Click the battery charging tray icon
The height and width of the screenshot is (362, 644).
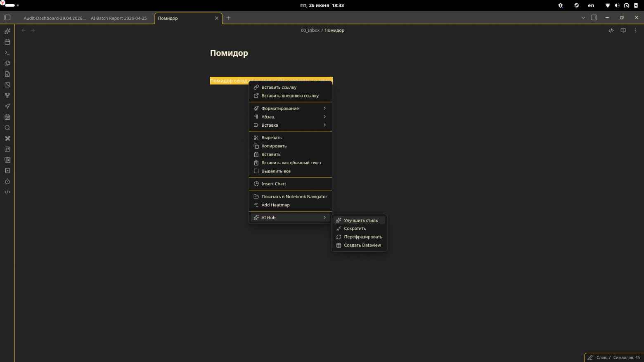point(636,5)
